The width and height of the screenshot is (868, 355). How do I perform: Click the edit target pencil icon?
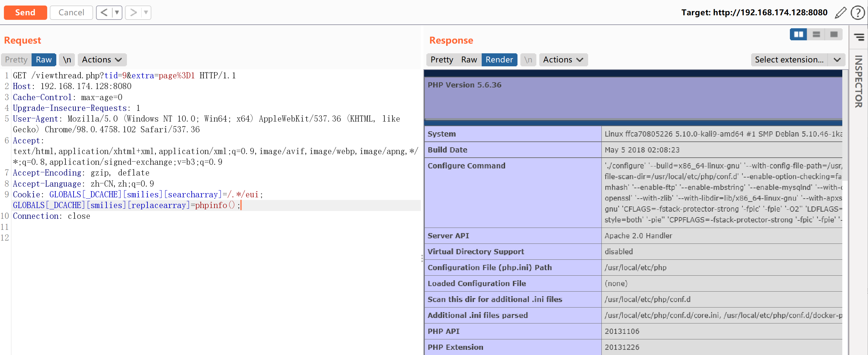pyautogui.click(x=840, y=13)
